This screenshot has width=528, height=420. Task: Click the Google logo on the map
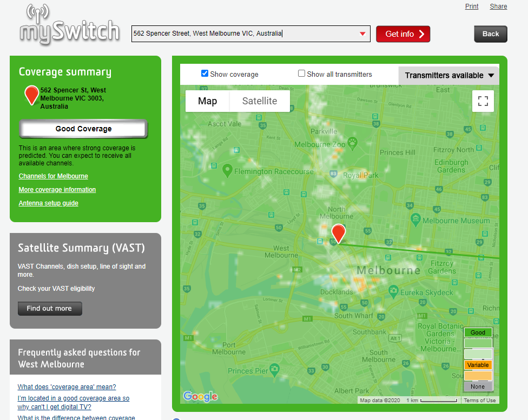(200, 396)
